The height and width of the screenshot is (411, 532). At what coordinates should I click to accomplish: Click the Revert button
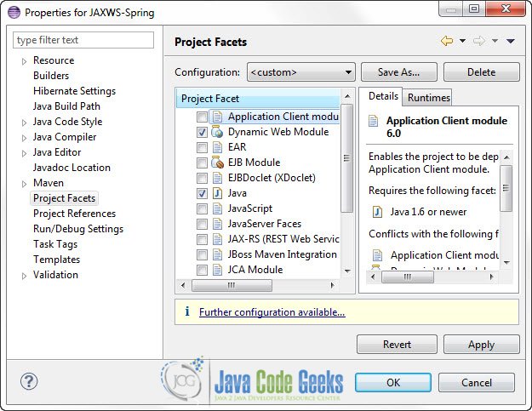coord(397,345)
